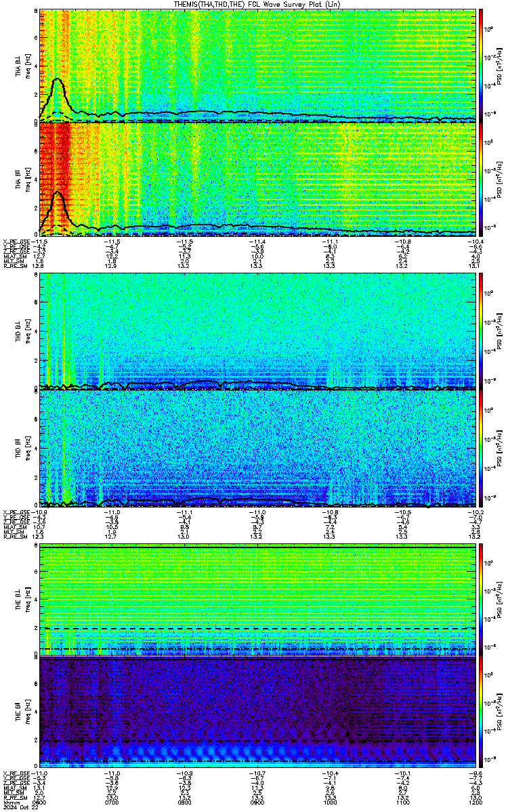
Task: Click the tall black-line peak in THA B-perpendicular
Action: click(58, 80)
